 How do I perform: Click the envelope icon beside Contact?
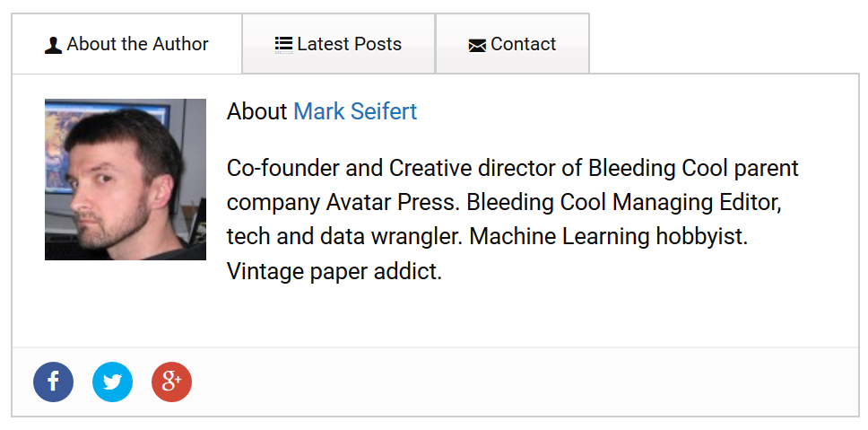477,46
